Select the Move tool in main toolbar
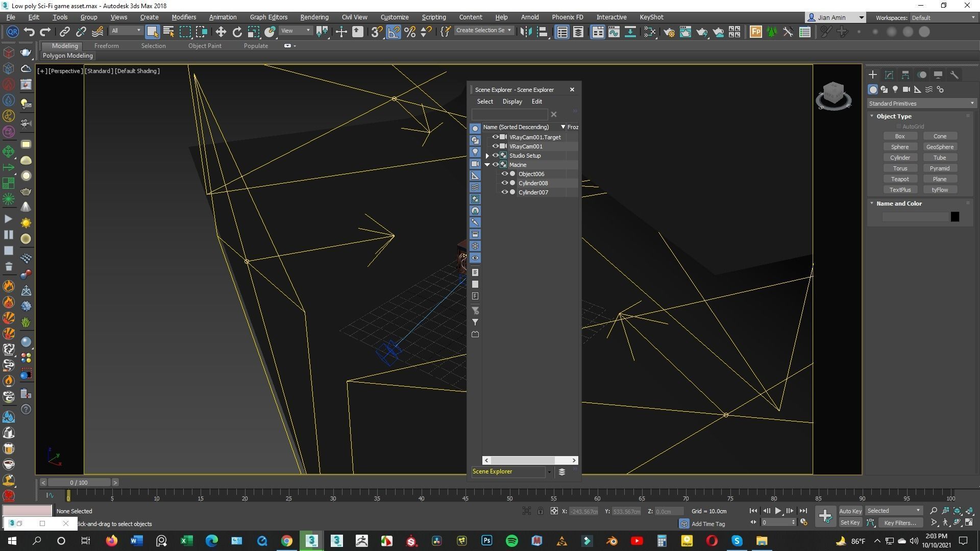 (220, 32)
